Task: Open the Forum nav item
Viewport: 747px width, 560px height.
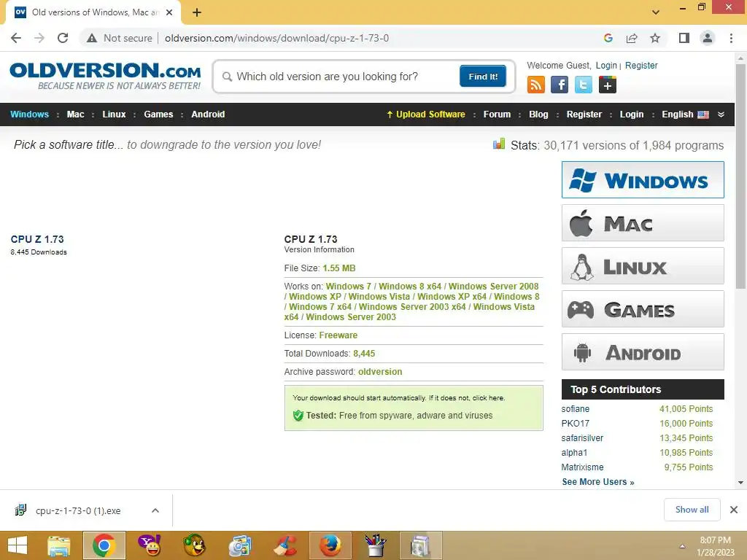Action: 497,114
